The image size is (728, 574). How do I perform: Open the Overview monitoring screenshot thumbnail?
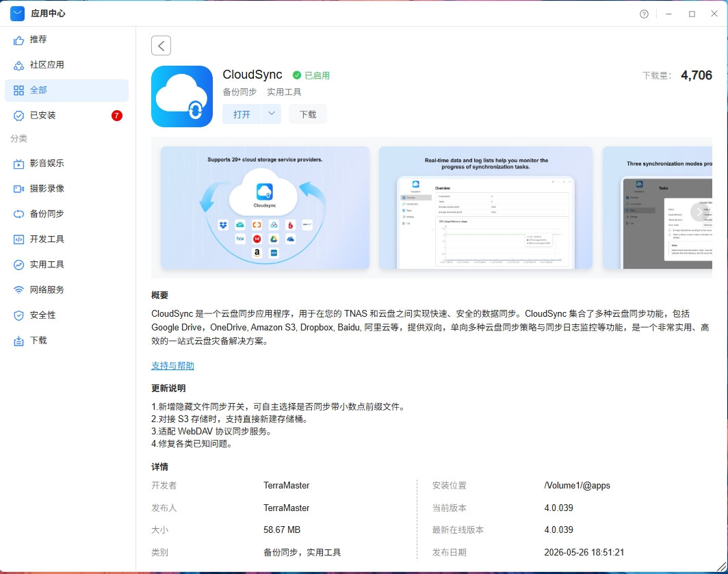486,207
